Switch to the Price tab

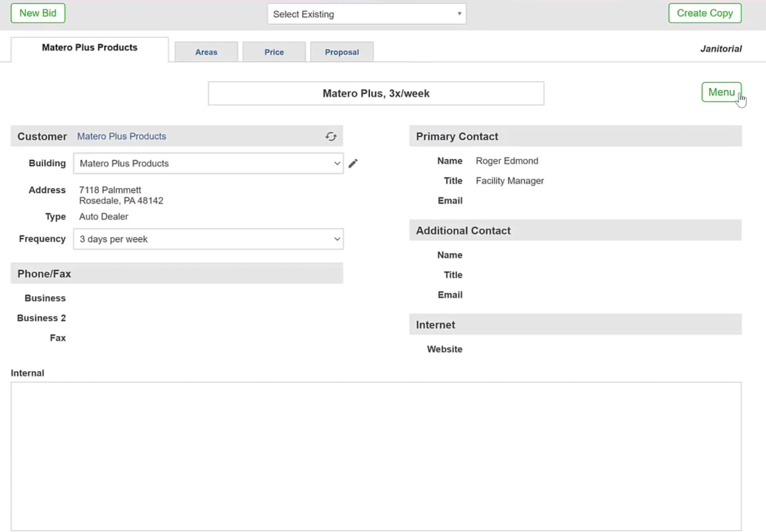click(x=274, y=52)
